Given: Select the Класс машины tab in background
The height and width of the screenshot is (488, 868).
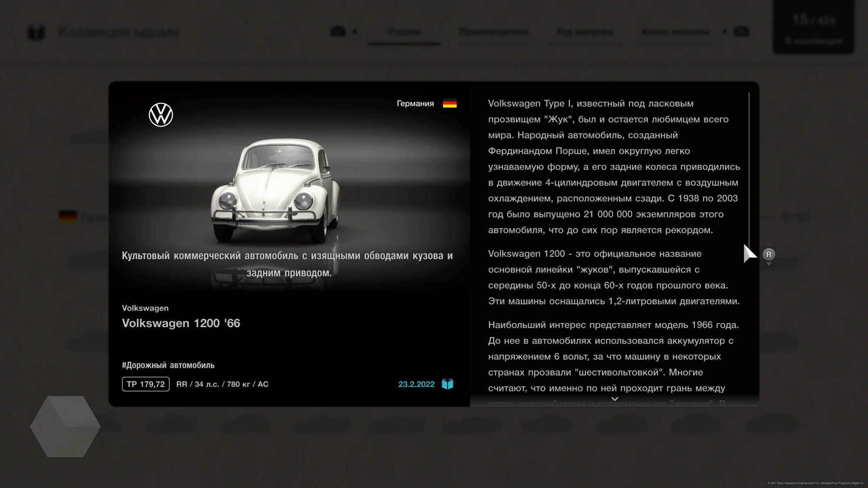Looking at the screenshot, I should (675, 32).
